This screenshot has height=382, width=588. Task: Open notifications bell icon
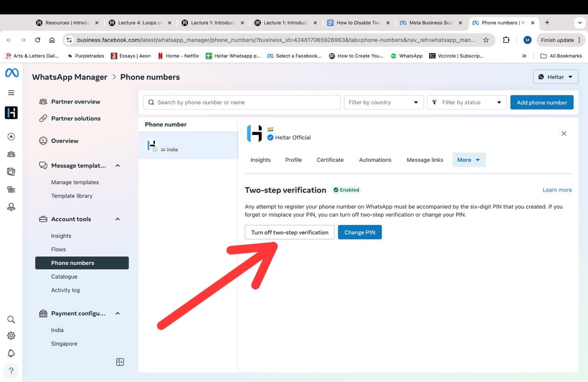11,353
